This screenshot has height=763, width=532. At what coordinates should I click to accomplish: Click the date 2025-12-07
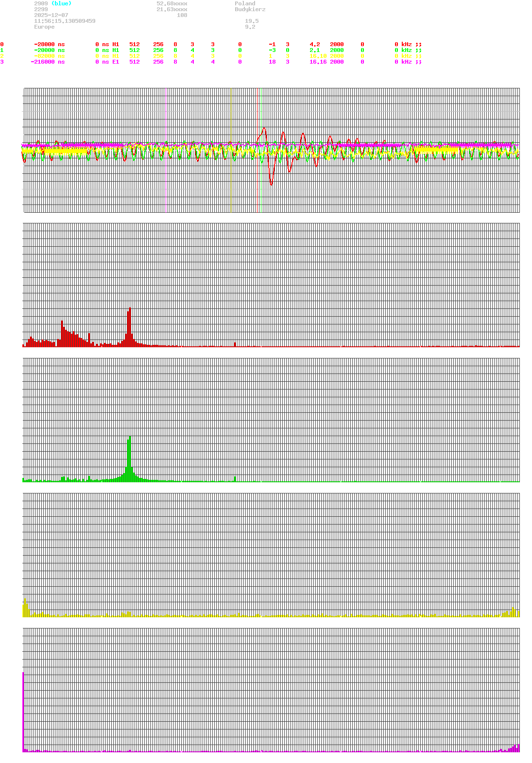coord(51,15)
